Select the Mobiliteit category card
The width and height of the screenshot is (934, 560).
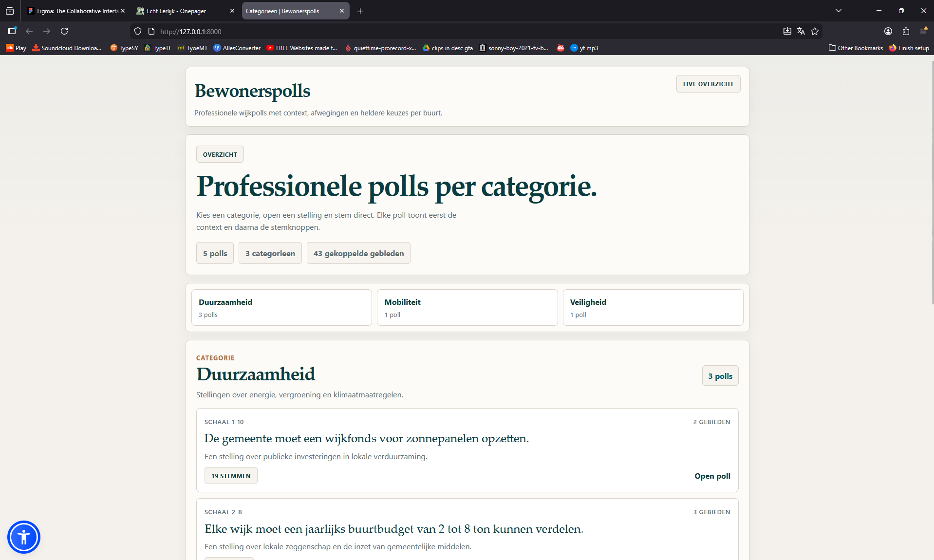467,307
